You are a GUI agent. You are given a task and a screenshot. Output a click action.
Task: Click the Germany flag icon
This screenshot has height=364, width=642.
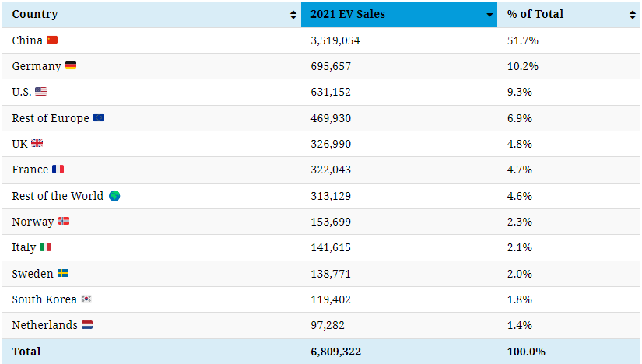(71, 66)
